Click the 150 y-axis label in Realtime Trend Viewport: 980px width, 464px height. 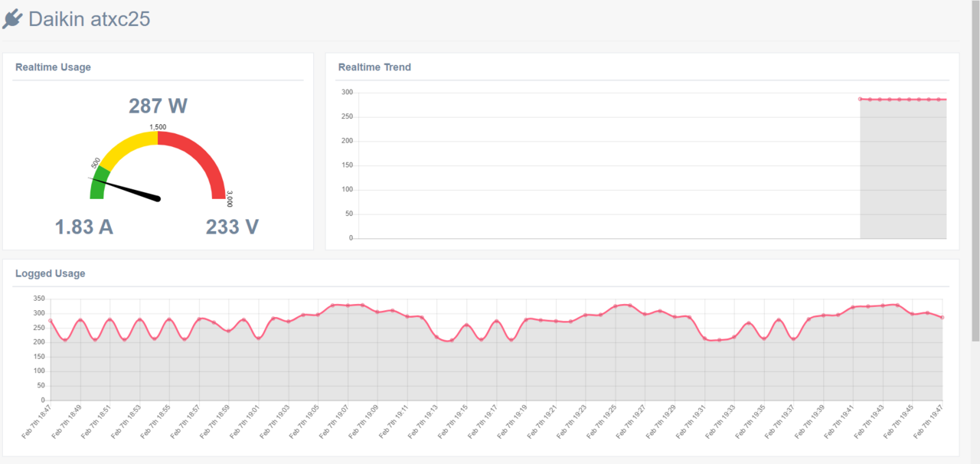347,165
